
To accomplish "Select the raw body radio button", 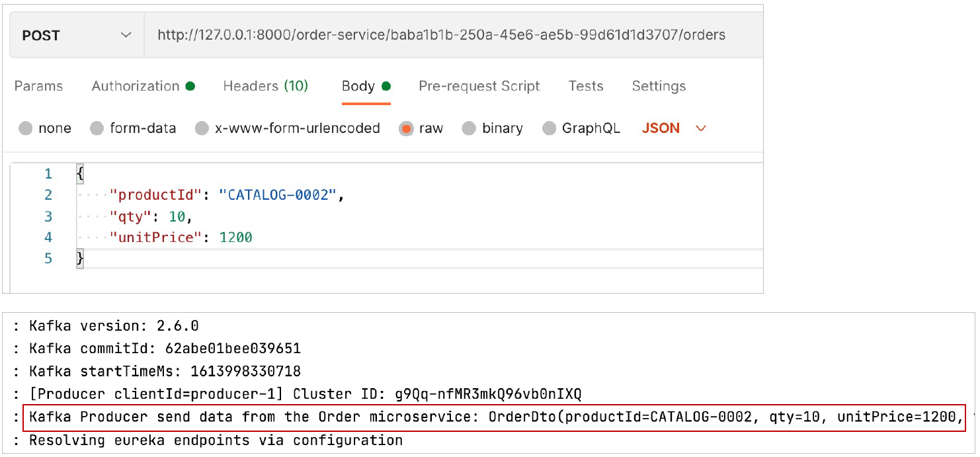I will [x=406, y=128].
